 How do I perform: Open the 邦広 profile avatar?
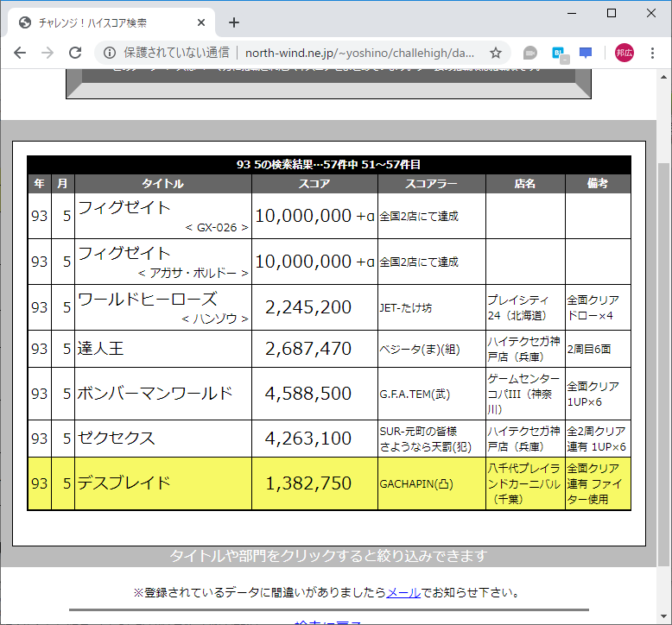click(x=624, y=53)
